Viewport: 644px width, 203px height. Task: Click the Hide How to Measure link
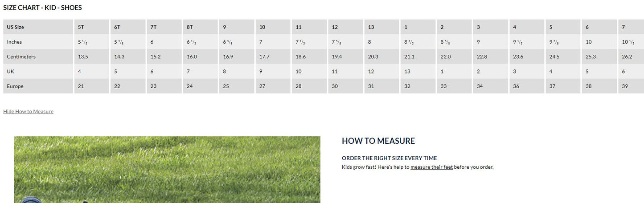(x=28, y=111)
